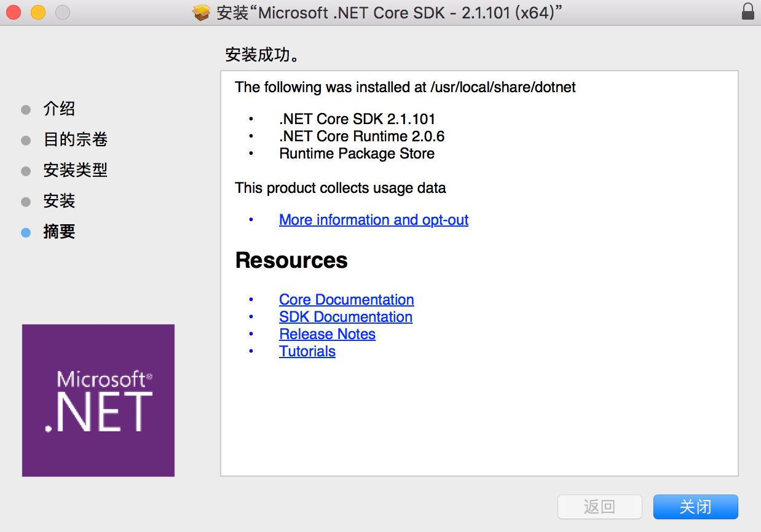Click the window title text

coord(390,12)
